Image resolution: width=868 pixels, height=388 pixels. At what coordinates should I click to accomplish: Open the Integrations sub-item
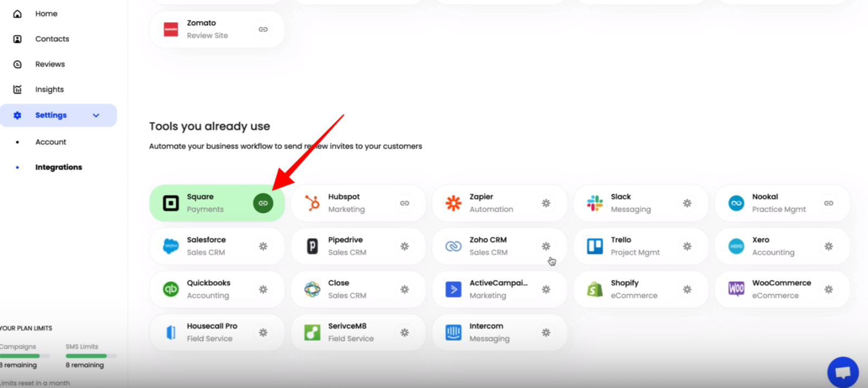[59, 167]
